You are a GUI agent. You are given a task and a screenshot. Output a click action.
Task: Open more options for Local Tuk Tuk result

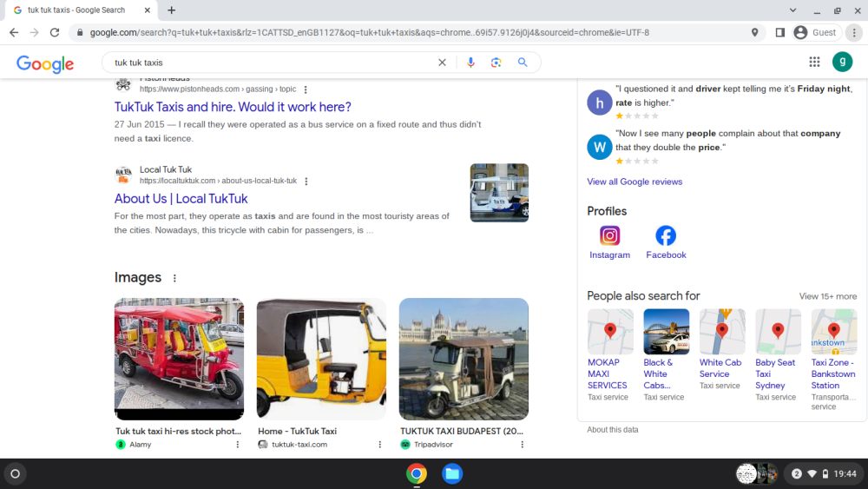pos(306,181)
